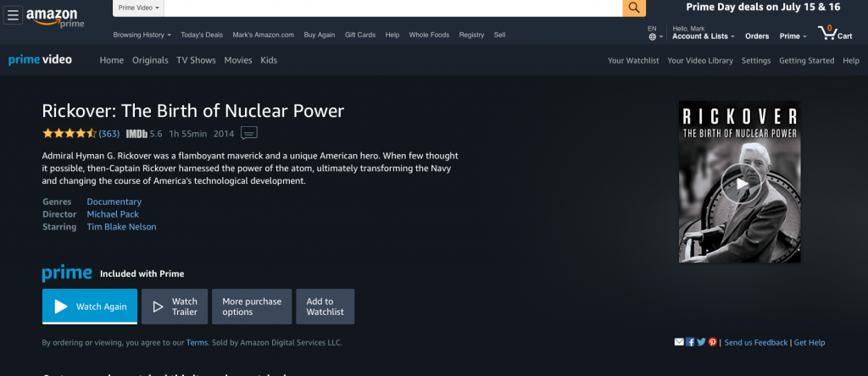
Task: Open the Account & Lists dropdown
Action: [x=703, y=36]
